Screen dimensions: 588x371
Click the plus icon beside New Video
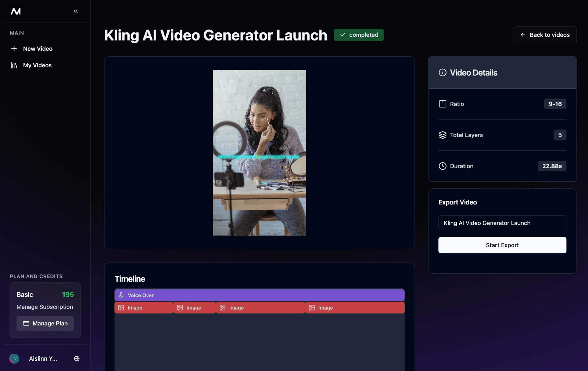[14, 49]
